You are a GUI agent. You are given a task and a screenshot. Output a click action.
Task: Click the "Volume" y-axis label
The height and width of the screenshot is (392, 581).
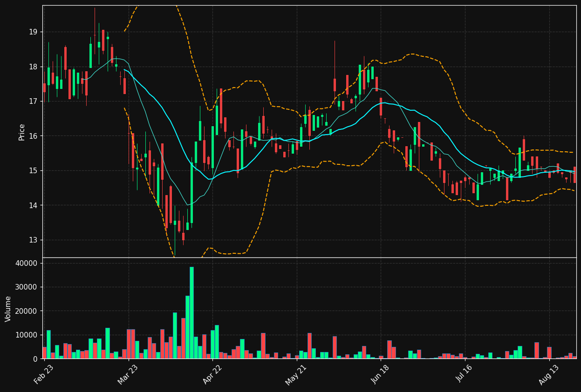click(x=8, y=309)
